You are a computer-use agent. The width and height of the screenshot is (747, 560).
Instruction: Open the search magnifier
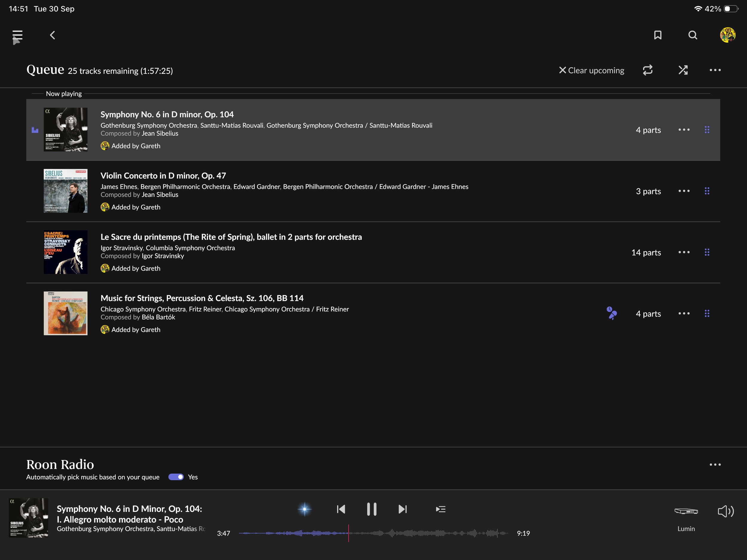click(x=693, y=35)
